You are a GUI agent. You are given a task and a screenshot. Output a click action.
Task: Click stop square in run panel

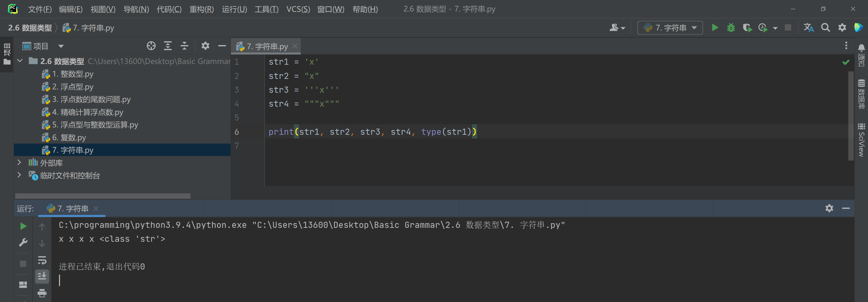tap(23, 263)
